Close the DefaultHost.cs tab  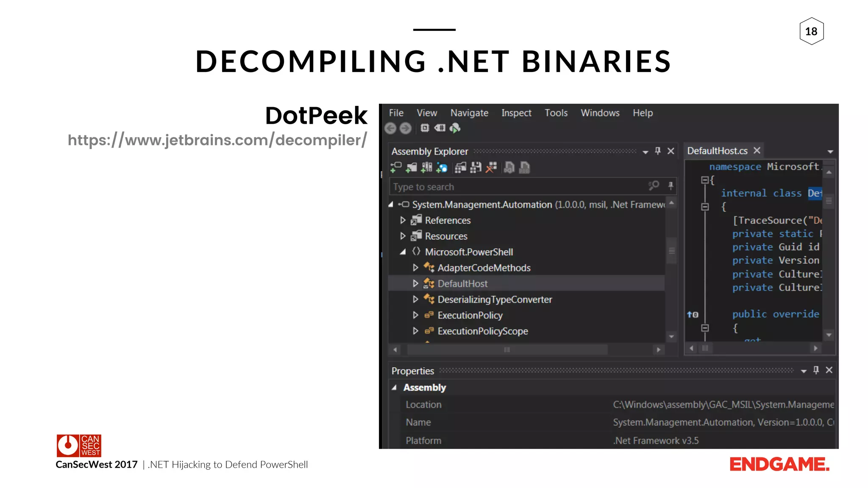(x=757, y=150)
